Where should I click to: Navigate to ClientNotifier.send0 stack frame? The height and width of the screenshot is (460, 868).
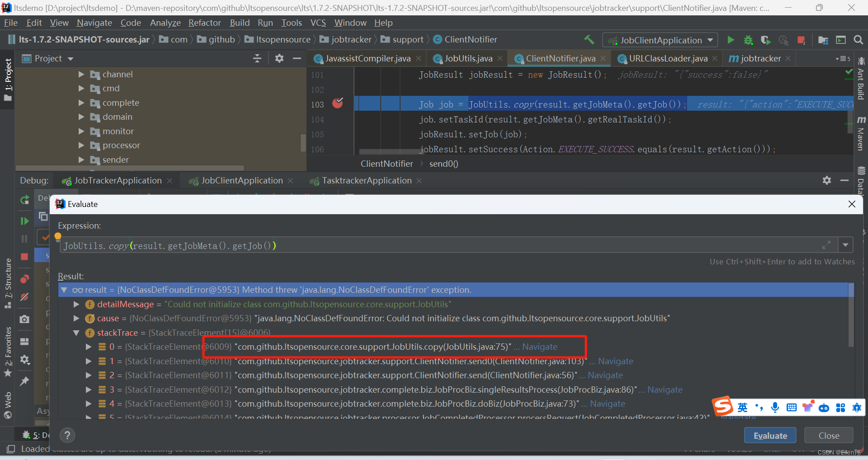615,361
